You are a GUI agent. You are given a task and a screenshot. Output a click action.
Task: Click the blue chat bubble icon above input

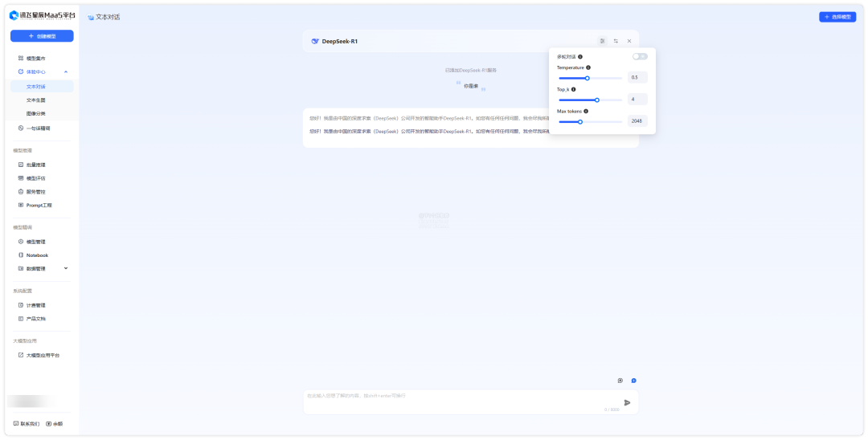pyautogui.click(x=633, y=381)
